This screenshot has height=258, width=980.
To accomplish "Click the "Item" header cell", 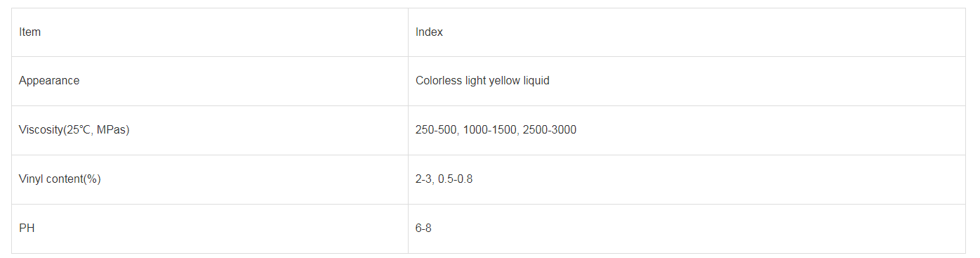I will (209, 32).
